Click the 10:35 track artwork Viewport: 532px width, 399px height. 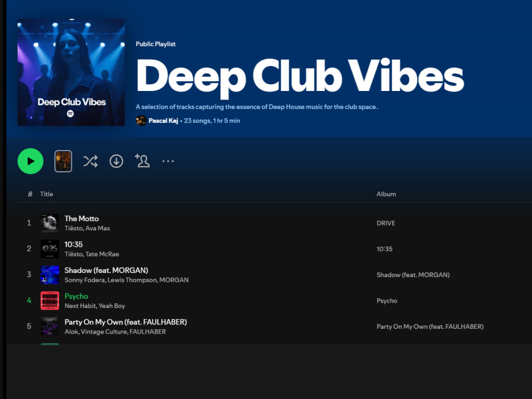click(x=50, y=248)
